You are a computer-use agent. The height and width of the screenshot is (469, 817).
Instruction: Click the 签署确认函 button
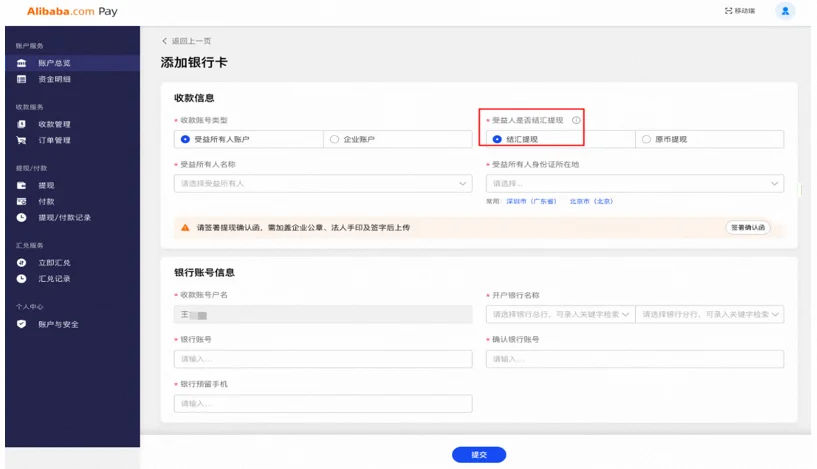[747, 228]
